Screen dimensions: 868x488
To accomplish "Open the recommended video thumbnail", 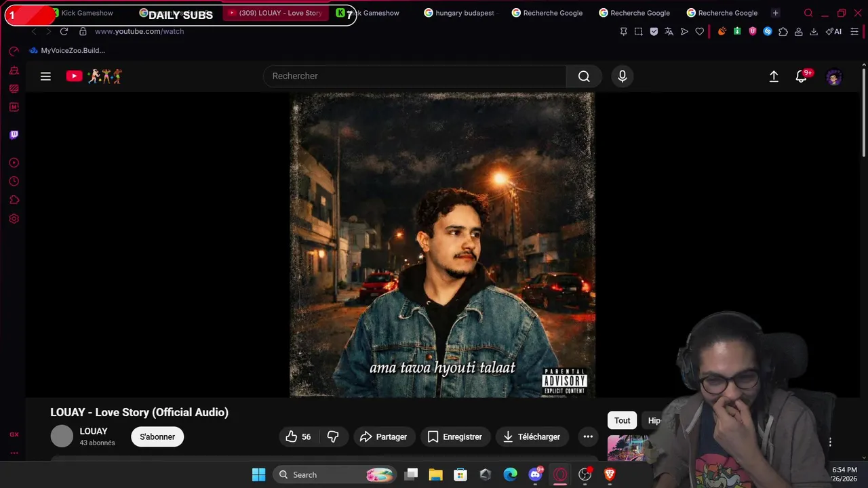I will point(629,448).
